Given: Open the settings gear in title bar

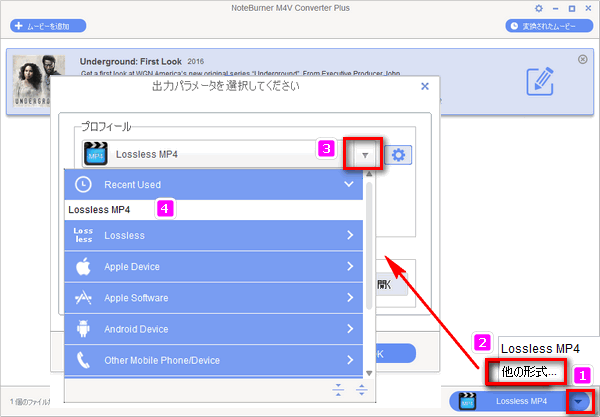Looking at the screenshot, I should (538, 8).
